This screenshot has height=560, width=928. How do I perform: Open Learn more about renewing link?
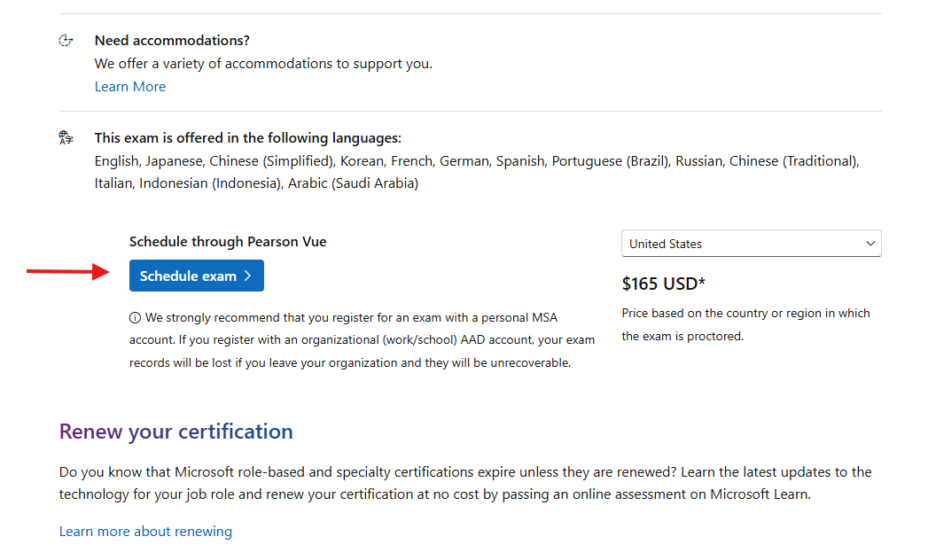(x=145, y=532)
